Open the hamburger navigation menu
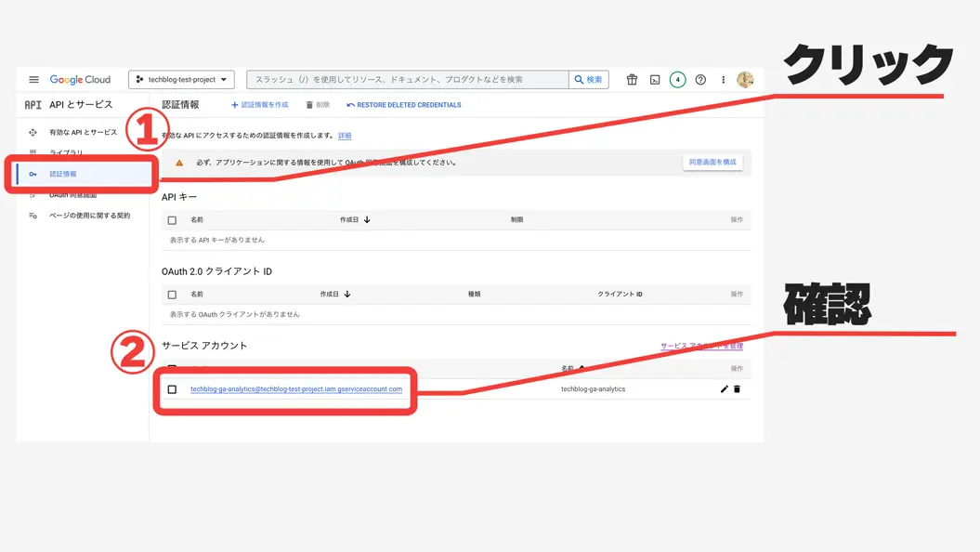Viewport: 980px width, 552px height. 33,79
